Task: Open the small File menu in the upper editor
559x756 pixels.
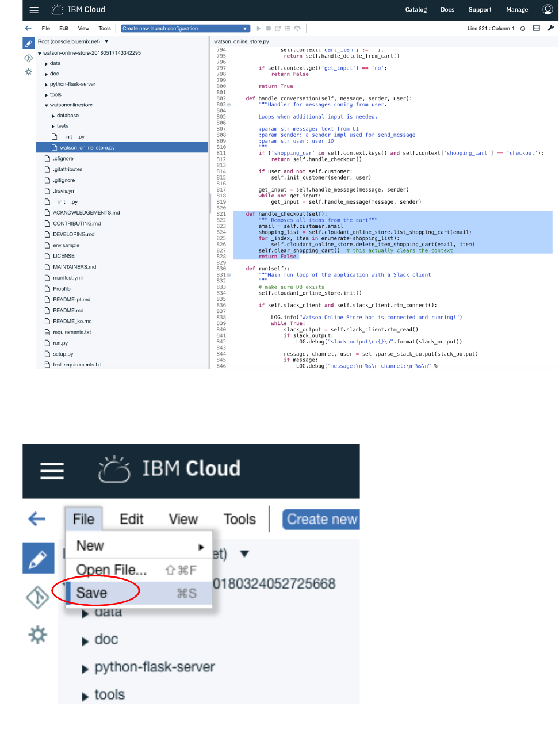Action: [x=46, y=28]
